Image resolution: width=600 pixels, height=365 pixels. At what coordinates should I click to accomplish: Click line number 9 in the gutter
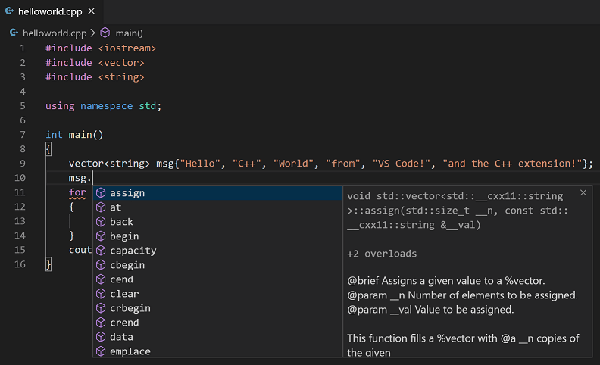[22, 164]
